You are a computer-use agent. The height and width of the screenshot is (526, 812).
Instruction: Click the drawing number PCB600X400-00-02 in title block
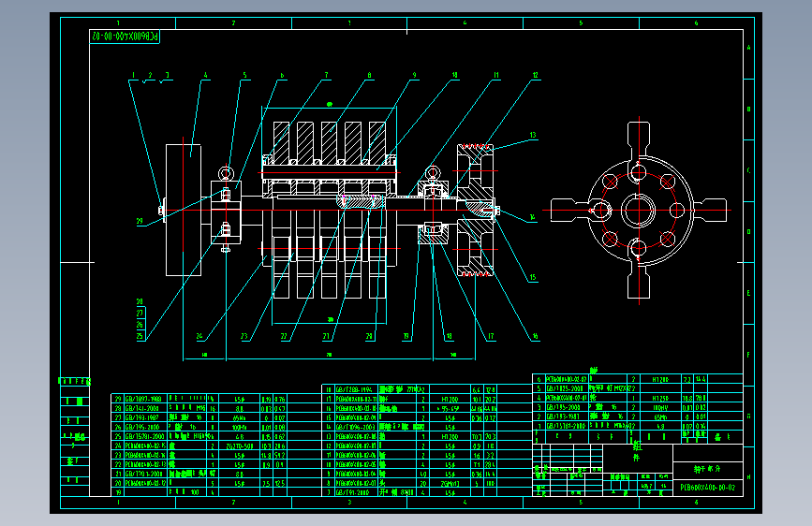(x=707, y=488)
